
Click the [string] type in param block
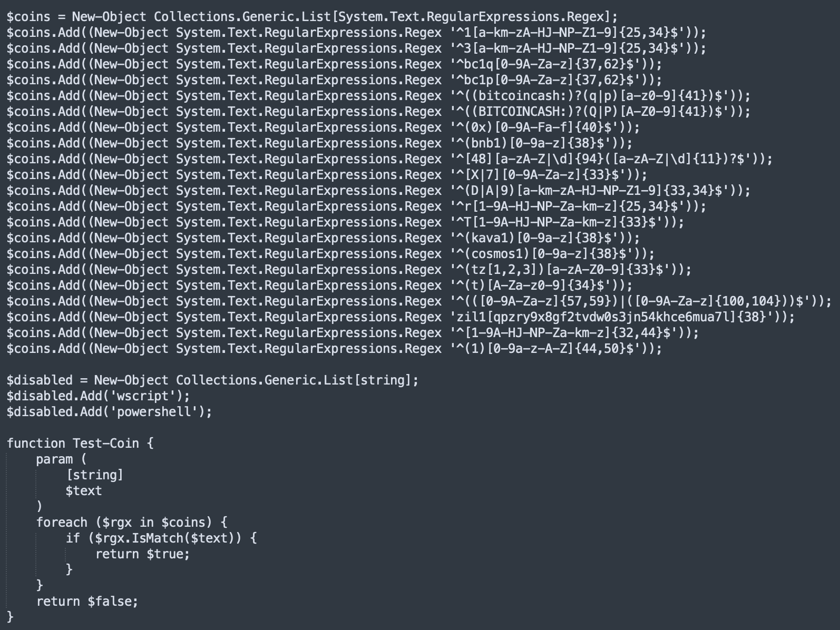pos(94,475)
